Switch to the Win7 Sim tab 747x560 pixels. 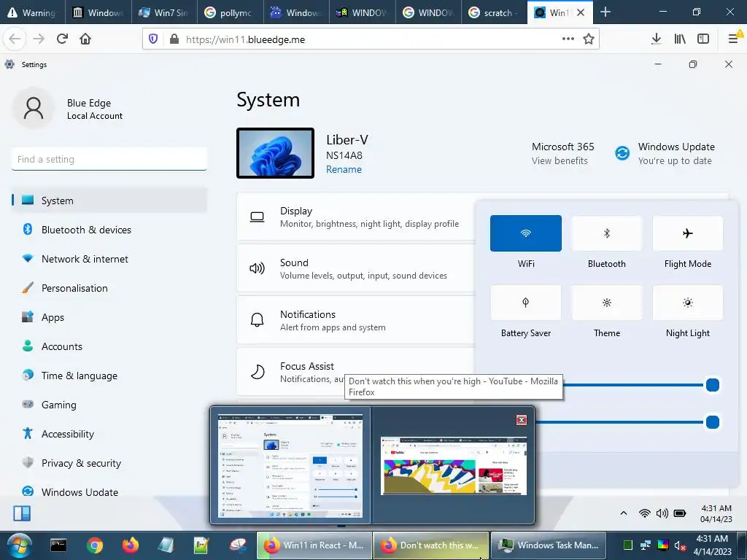[164, 12]
